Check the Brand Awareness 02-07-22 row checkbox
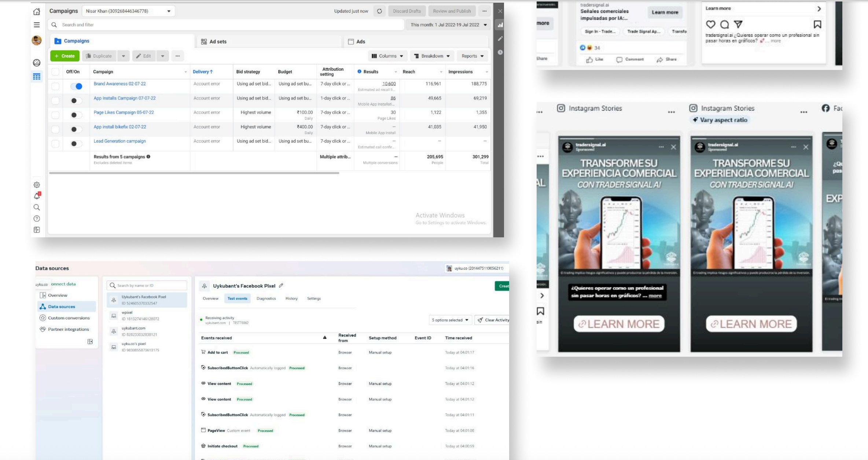The width and height of the screenshot is (868, 460). 55,86
